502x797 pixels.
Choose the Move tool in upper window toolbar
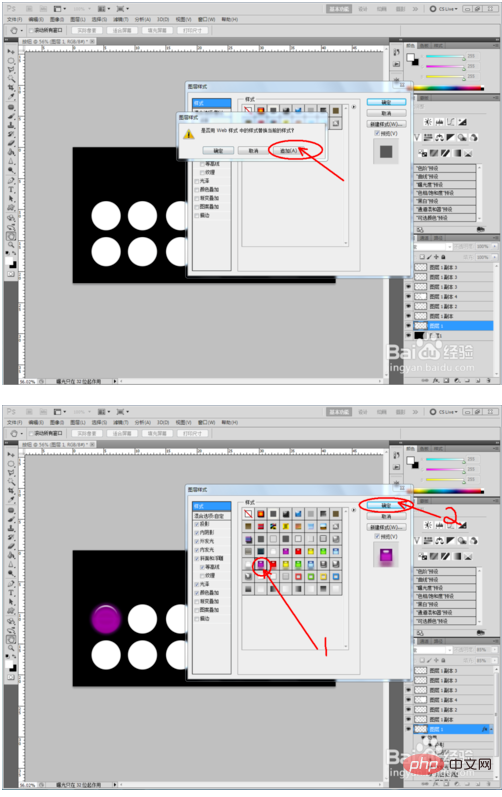(x=11, y=52)
